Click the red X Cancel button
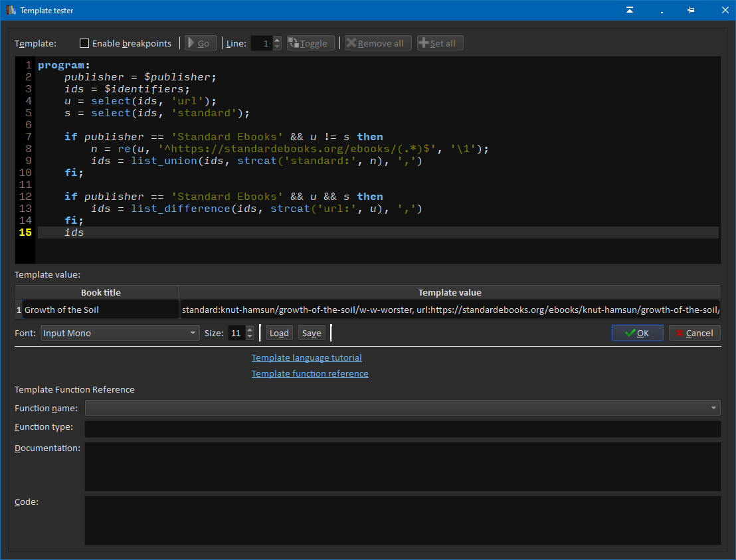Screen dimensions: 736x560 coord(694,333)
